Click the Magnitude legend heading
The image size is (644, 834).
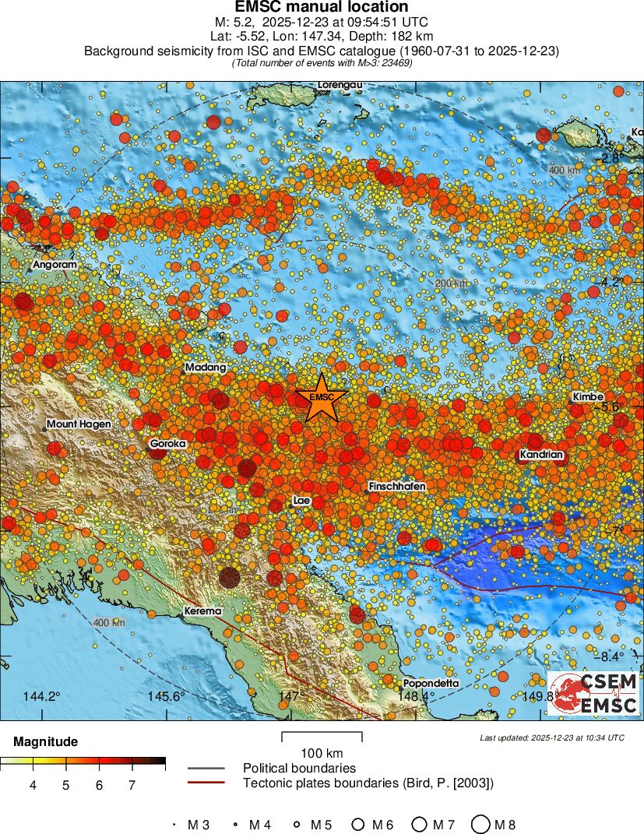[x=46, y=741]
